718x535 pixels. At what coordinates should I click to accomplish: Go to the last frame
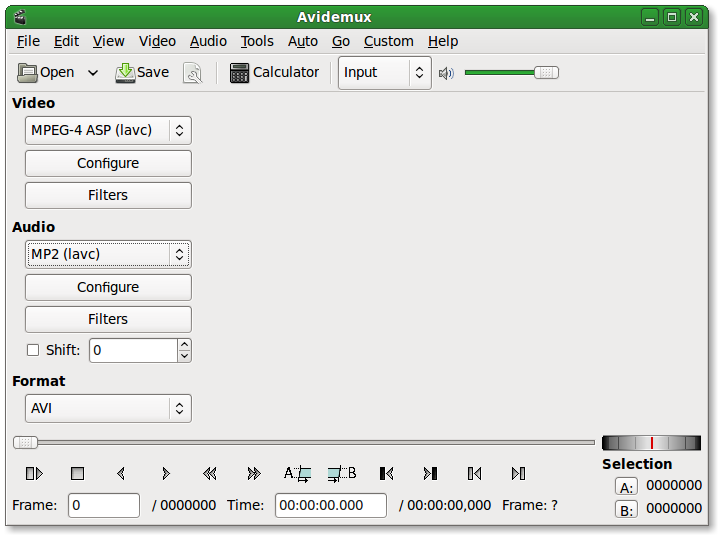(518, 474)
